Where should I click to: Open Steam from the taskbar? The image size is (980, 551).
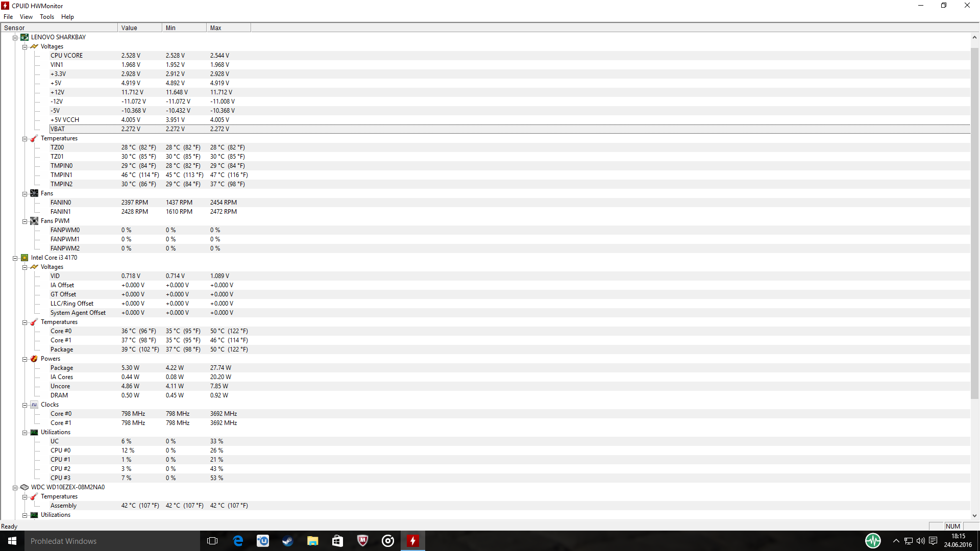(x=288, y=541)
